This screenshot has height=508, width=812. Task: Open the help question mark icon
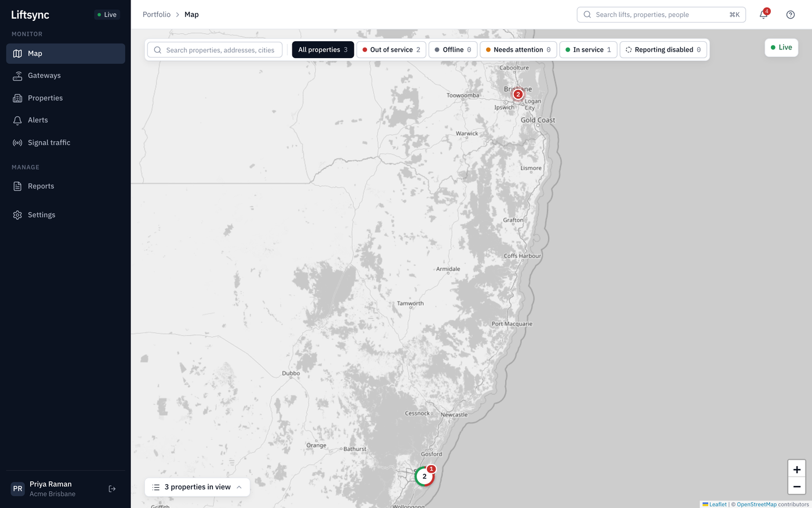coord(791,15)
